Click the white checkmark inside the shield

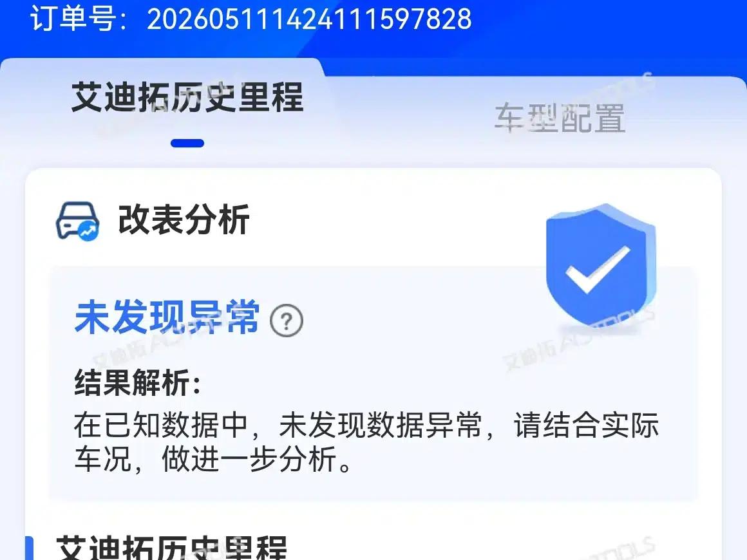[598, 269]
